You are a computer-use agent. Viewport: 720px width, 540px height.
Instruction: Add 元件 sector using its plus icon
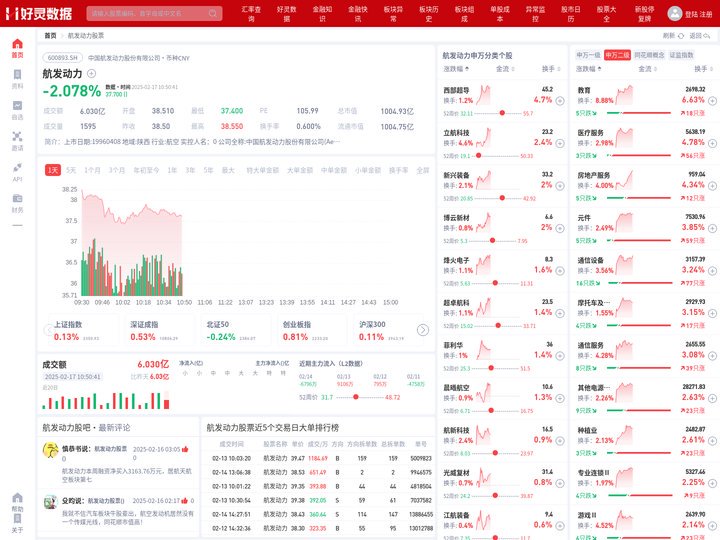pyautogui.click(x=712, y=228)
